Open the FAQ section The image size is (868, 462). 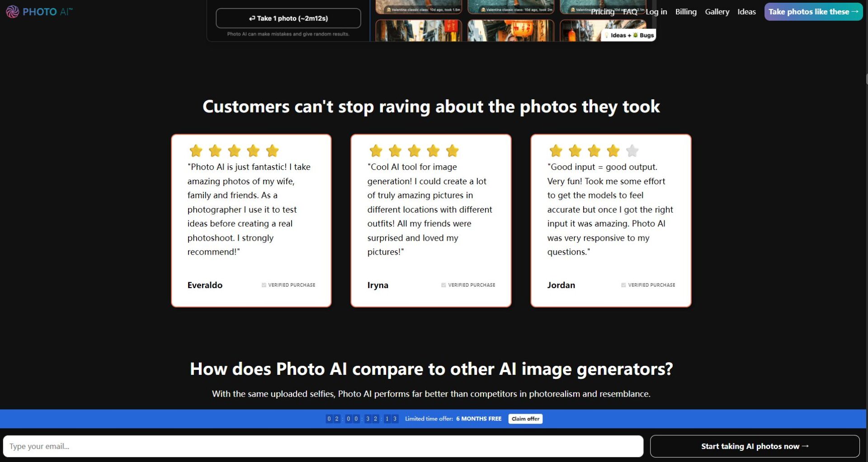click(630, 12)
